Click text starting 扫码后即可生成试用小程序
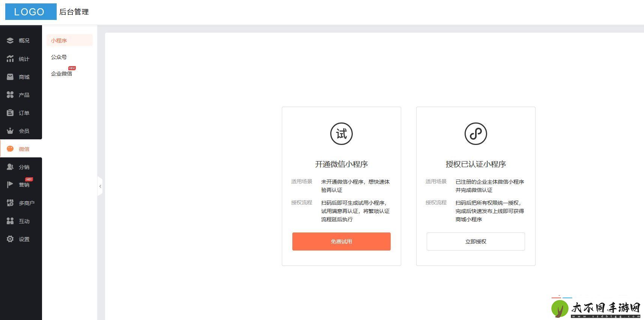Image resolution: width=644 pixels, height=320 pixels. tap(355, 211)
